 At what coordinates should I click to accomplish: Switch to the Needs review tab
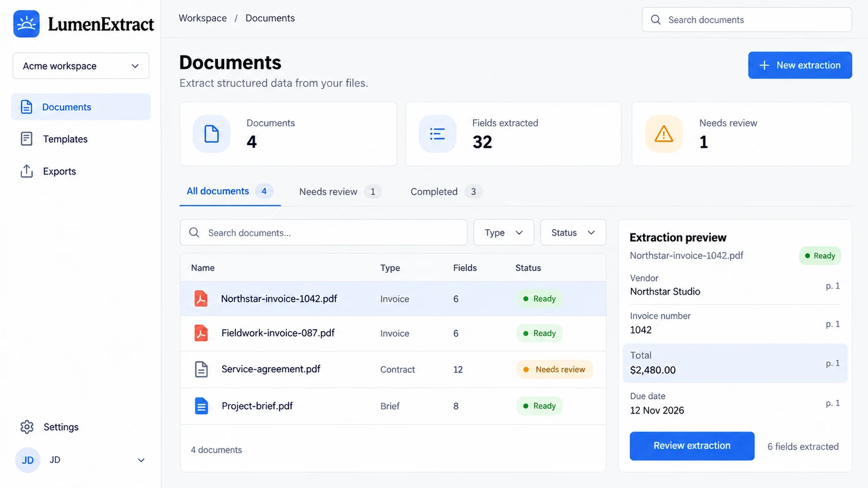coord(340,192)
